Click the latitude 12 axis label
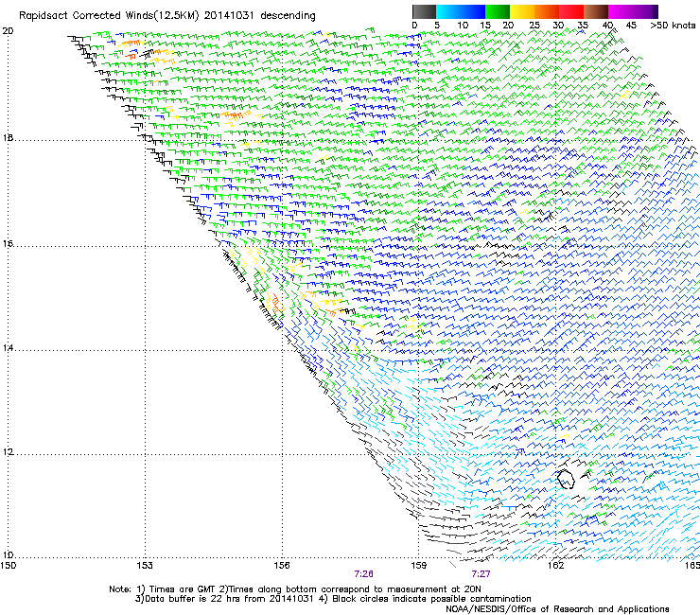Viewport: 700px width, 615px height. click(x=8, y=452)
